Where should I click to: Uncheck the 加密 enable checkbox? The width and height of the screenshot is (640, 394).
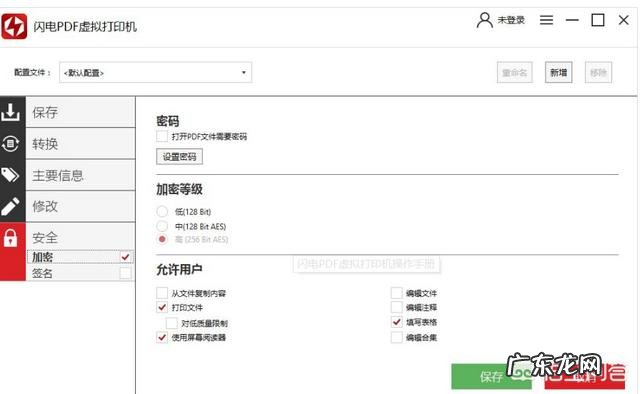pos(125,257)
